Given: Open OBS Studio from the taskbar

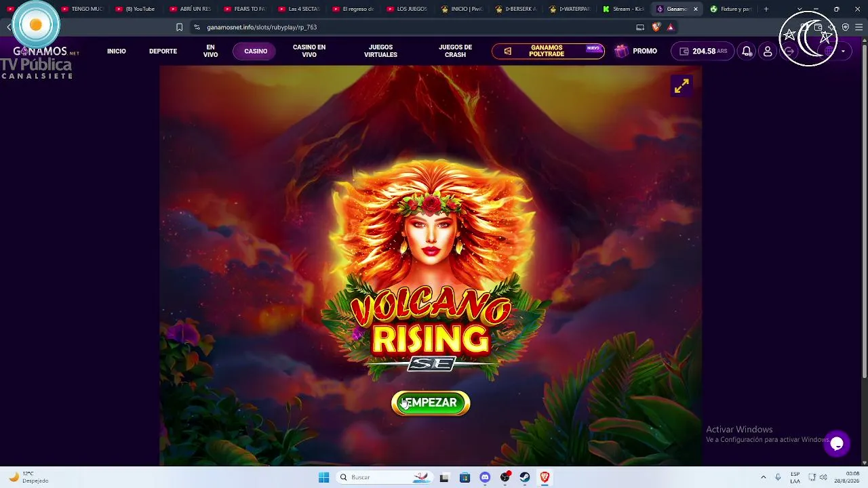Looking at the screenshot, I should pos(505,477).
